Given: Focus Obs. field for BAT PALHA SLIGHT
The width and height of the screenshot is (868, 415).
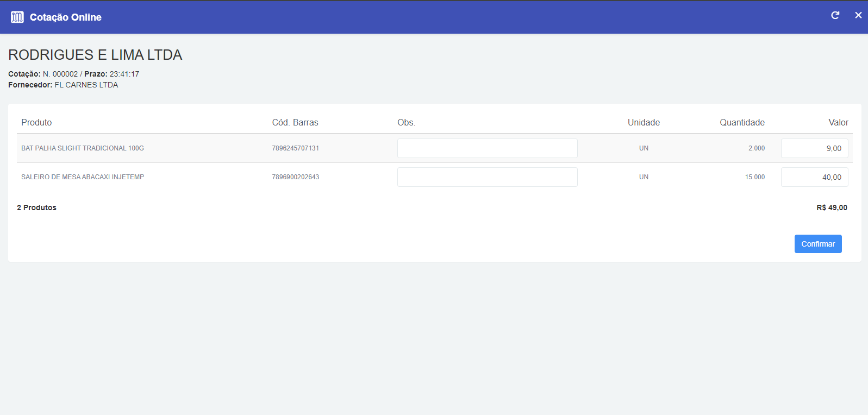Looking at the screenshot, I should pos(487,148).
